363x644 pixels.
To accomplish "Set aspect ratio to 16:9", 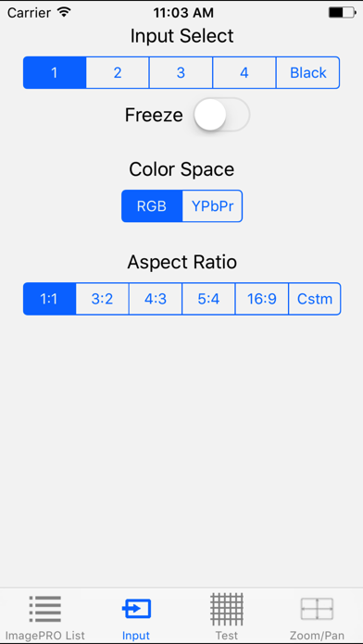I will click(262, 299).
